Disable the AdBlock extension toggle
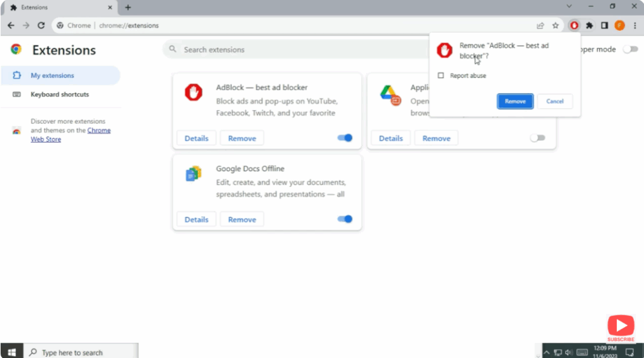Image resolution: width=644 pixels, height=358 pixels. point(345,138)
